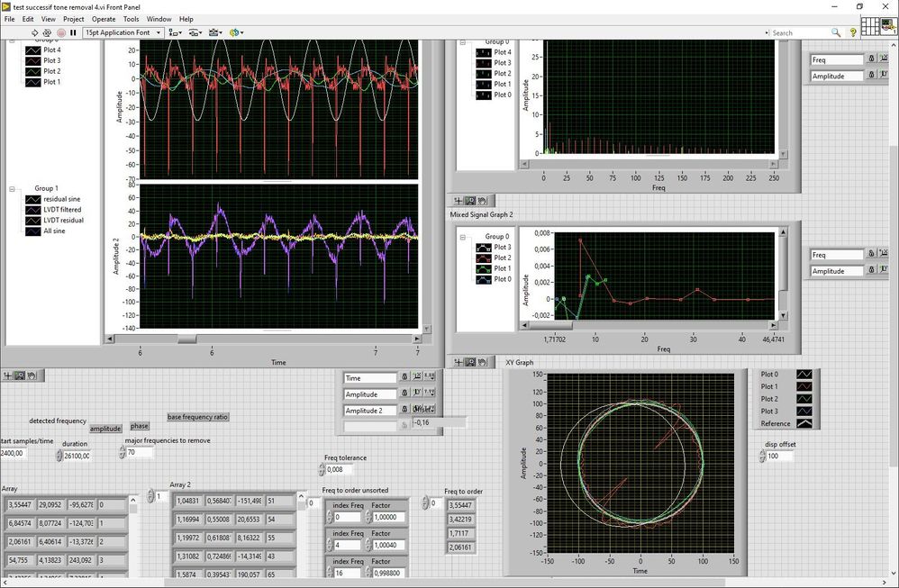Click the Plot 0 swatch in XY Graph legend
Image resolution: width=899 pixels, height=588 pixels.
coord(804,375)
